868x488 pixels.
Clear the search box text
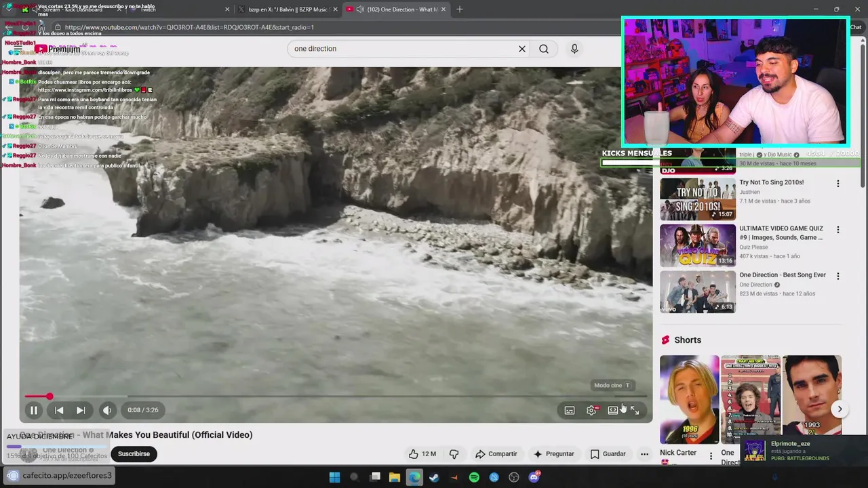coord(522,49)
